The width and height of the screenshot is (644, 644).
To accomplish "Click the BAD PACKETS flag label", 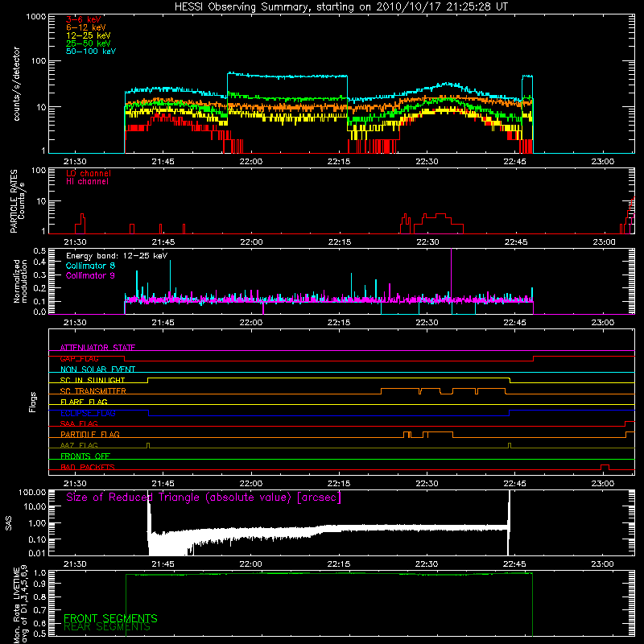I will point(88,468).
